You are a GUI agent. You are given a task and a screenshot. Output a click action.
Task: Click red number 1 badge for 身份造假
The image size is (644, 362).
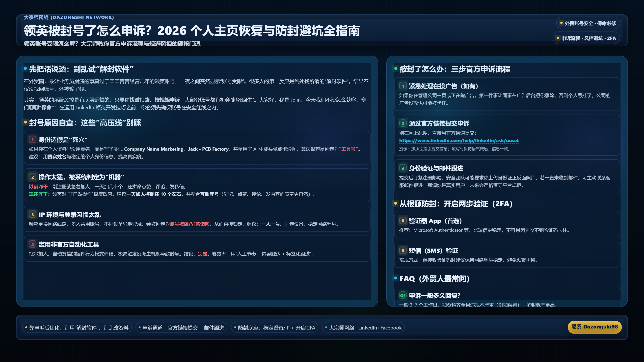click(x=33, y=140)
